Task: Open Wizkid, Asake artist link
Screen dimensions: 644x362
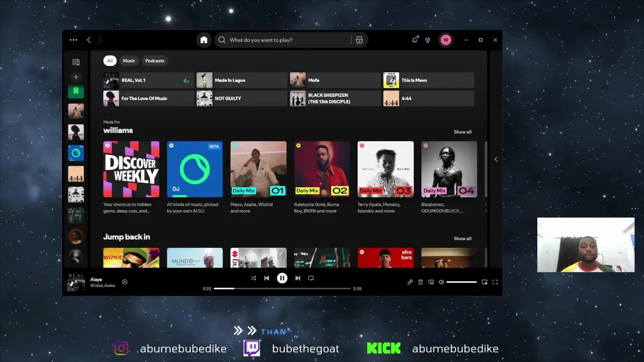Action: pos(103,286)
